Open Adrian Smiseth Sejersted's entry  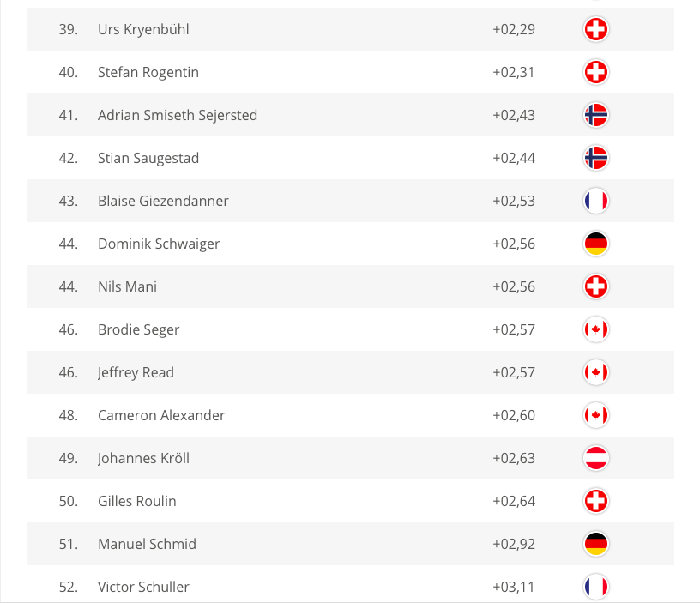point(178,115)
